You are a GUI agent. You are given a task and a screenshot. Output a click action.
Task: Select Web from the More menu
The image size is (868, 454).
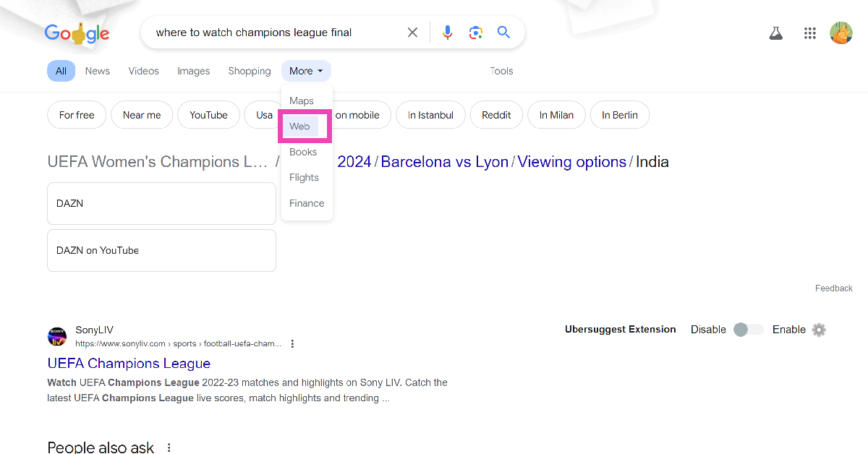(299, 127)
